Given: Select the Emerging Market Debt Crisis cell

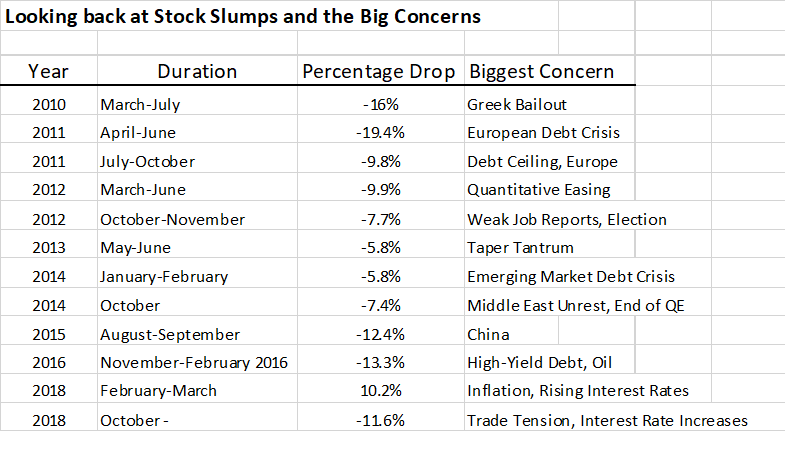Looking at the screenshot, I should pyautogui.click(x=570, y=276).
